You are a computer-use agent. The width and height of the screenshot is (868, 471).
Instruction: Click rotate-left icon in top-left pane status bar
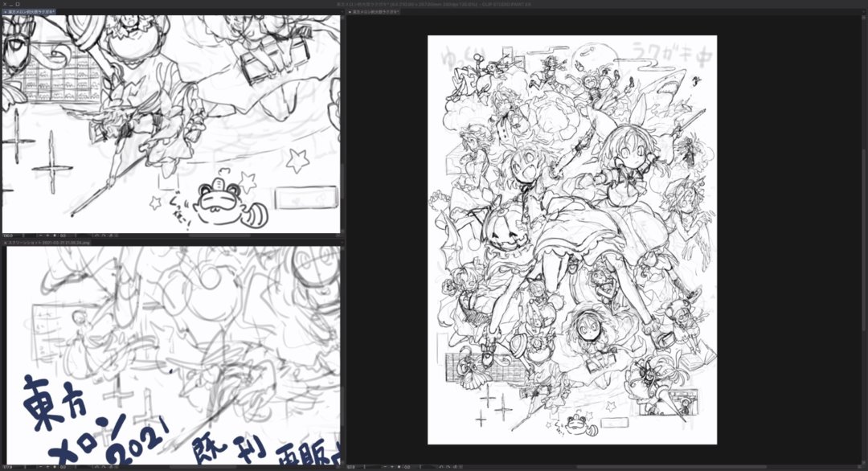[x=97, y=235]
